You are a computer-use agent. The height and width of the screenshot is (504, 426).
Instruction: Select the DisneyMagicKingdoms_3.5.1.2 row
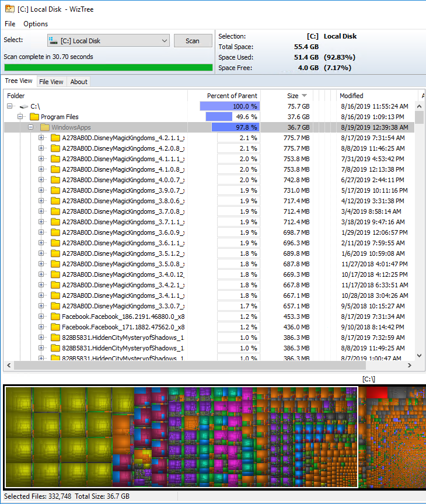point(209,253)
